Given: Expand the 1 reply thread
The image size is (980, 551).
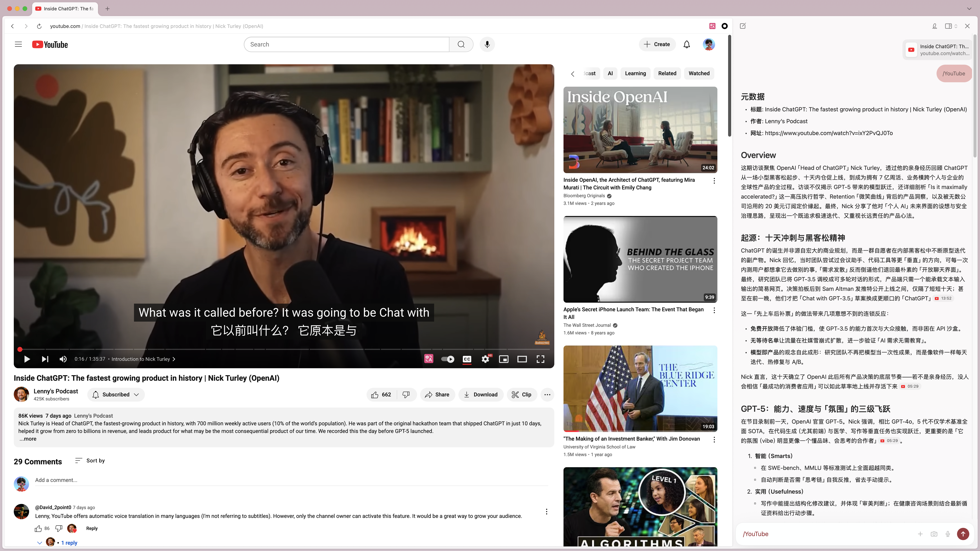Looking at the screenshot, I should (x=69, y=543).
